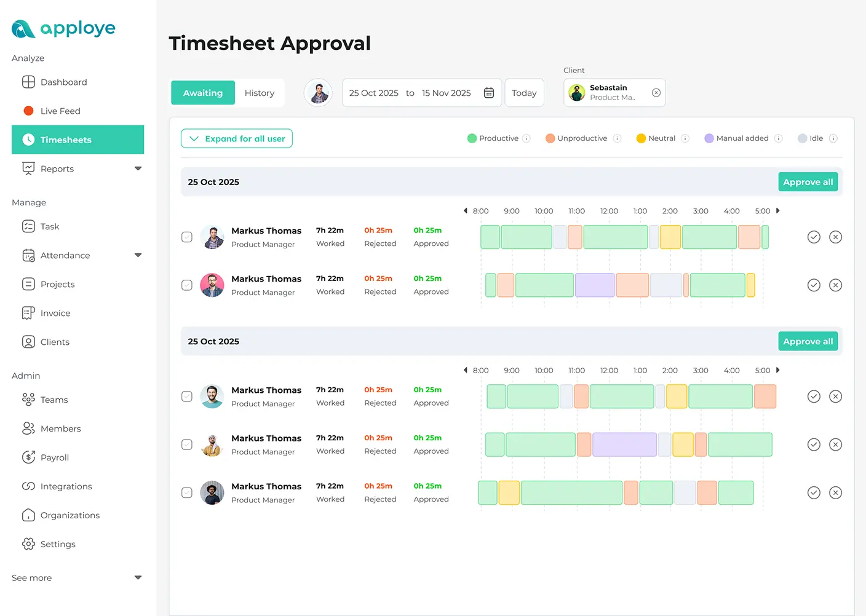Open the date range calendar picker
This screenshot has height=616, width=866.
pos(489,92)
